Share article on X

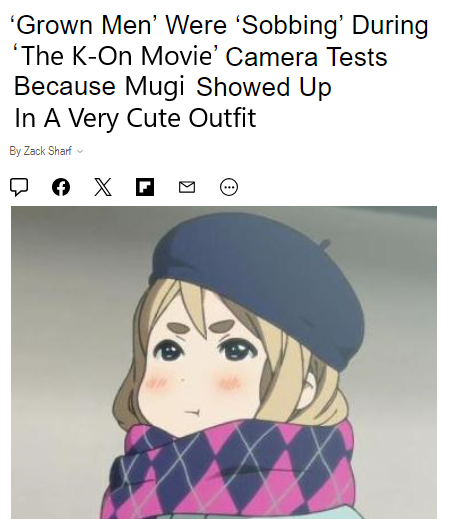tap(103, 187)
